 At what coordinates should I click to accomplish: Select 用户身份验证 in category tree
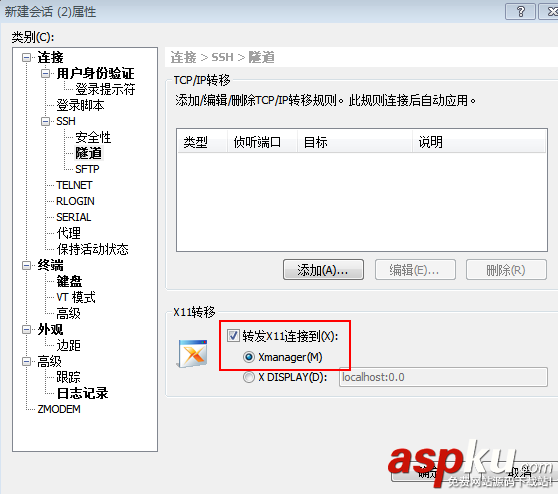95,74
